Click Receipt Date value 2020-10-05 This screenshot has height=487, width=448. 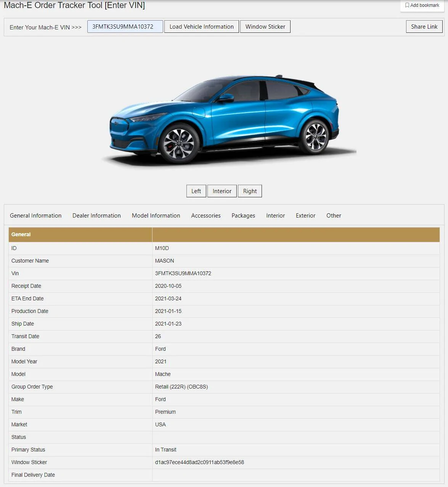click(x=168, y=286)
